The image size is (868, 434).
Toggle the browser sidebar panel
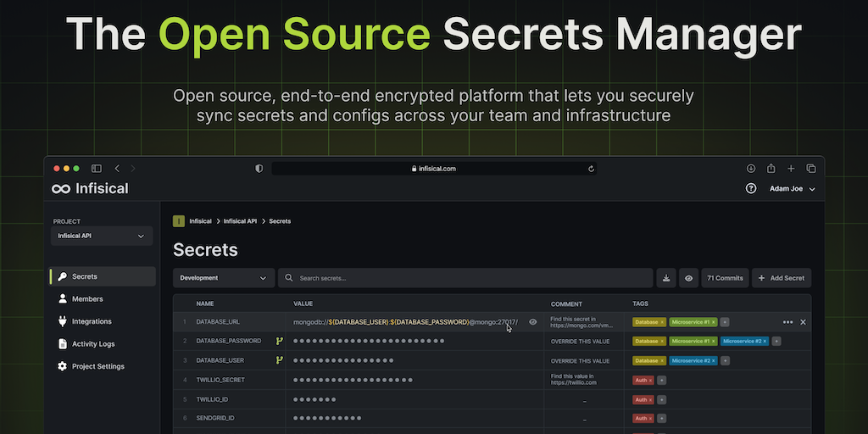[x=97, y=169]
